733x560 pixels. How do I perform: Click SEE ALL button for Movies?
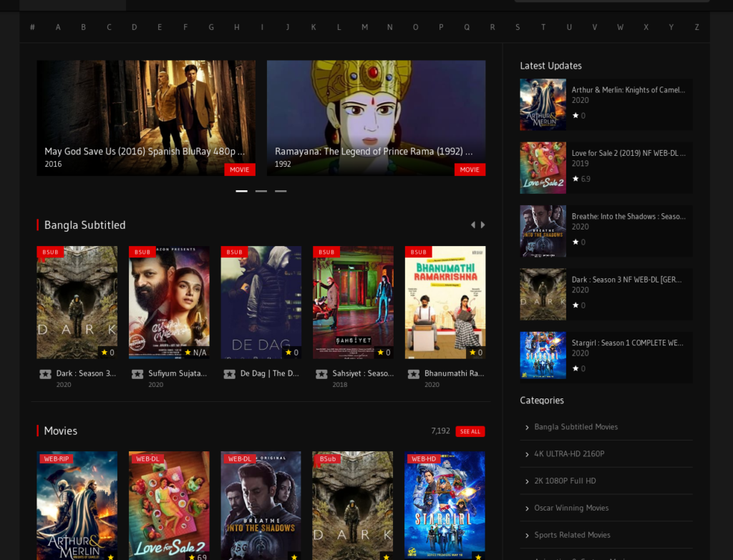(x=470, y=431)
